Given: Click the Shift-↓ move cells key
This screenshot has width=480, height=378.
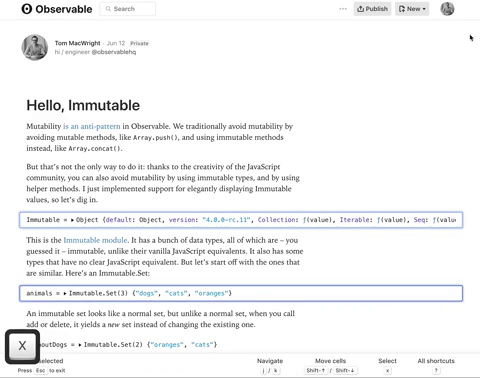Looking at the screenshot, I should (x=345, y=371).
